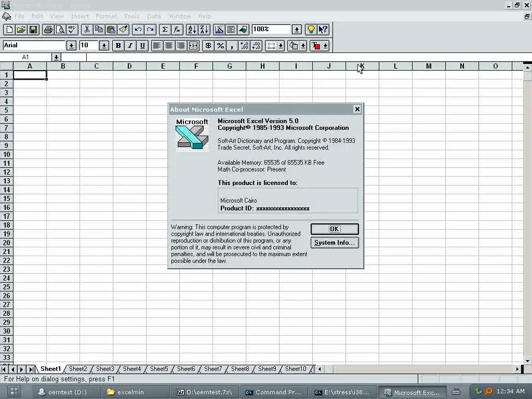Click the Paste clipboard icon
The image size is (532, 399).
click(111, 30)
